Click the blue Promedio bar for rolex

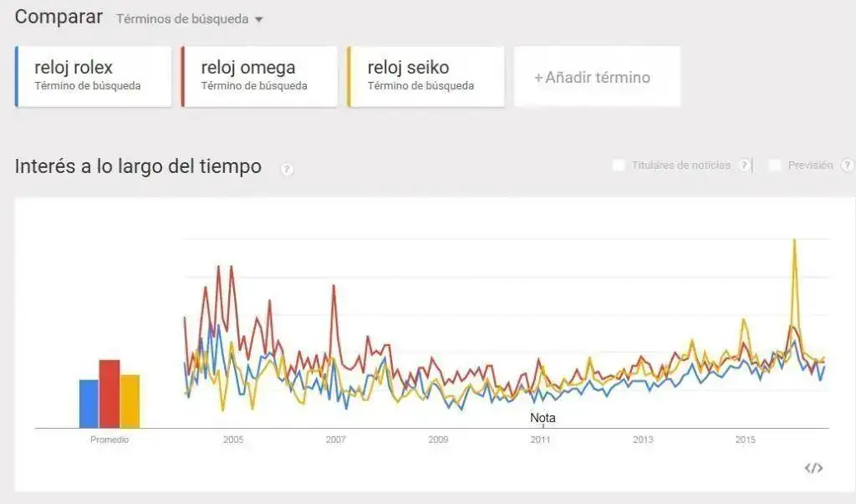(89, 404)
